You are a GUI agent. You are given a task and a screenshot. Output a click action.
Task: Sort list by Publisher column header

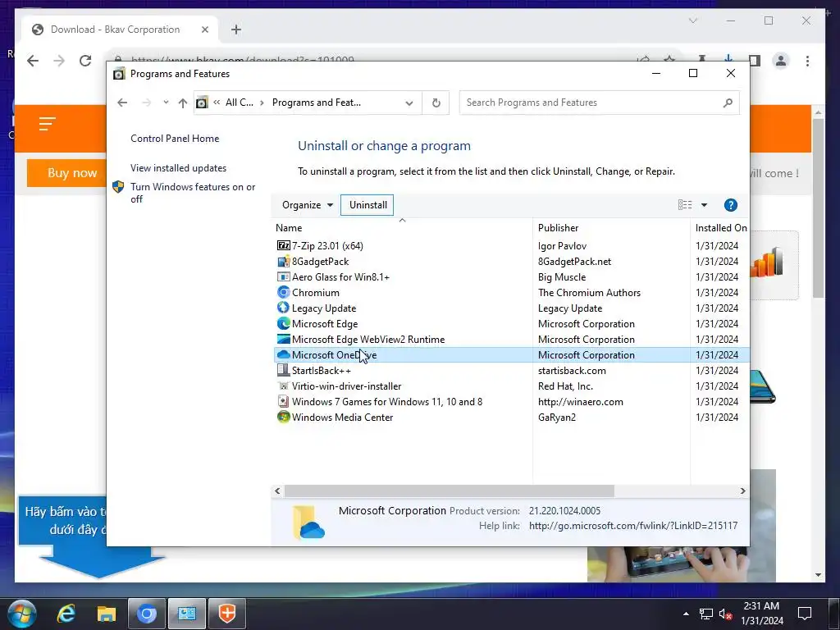(x=611, y=228)
